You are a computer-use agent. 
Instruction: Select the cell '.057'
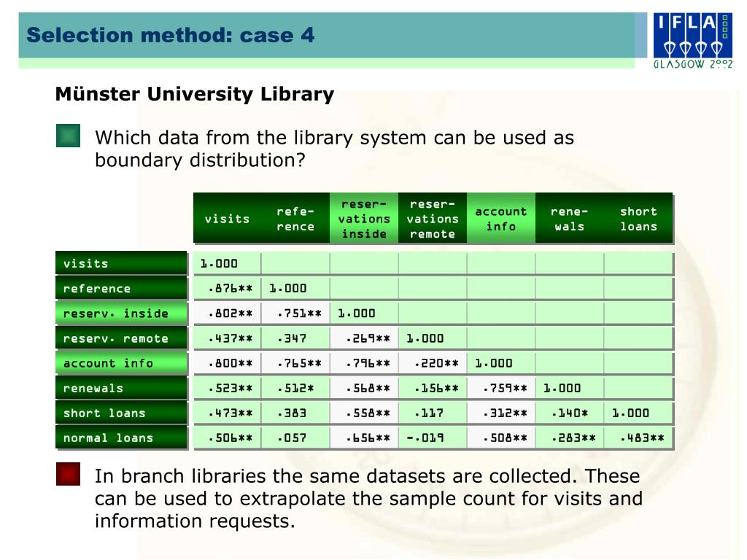tap(295, 437)
